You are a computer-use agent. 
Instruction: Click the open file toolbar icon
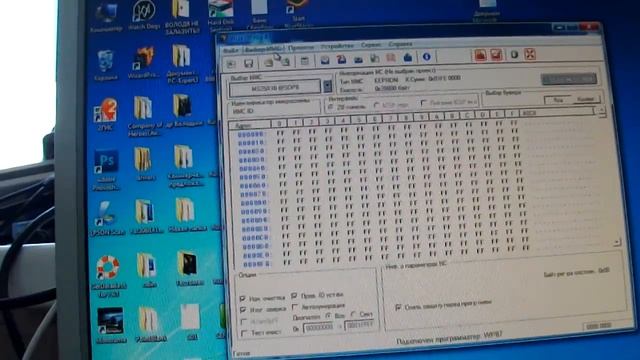point(231,64)
